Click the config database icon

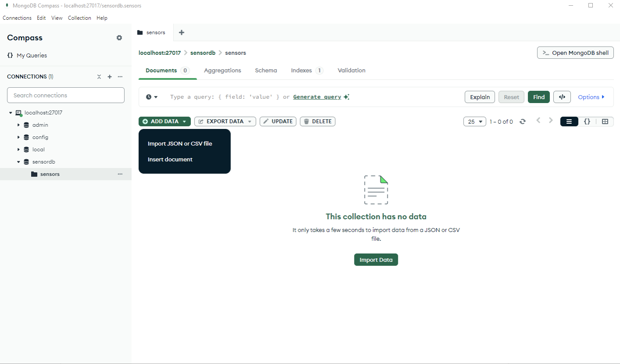pyautogui.click(x=26, y=137)
